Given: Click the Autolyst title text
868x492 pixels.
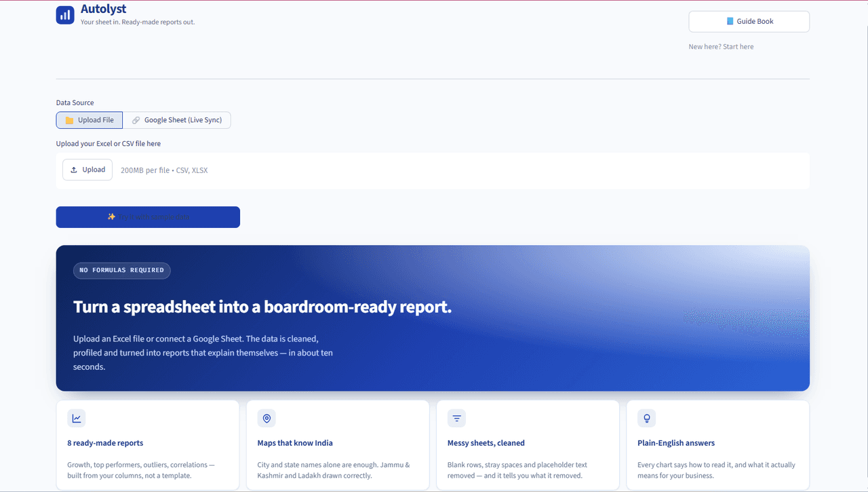Looking at the screenshot, I should pyautogui.click(x=103, y=10).
